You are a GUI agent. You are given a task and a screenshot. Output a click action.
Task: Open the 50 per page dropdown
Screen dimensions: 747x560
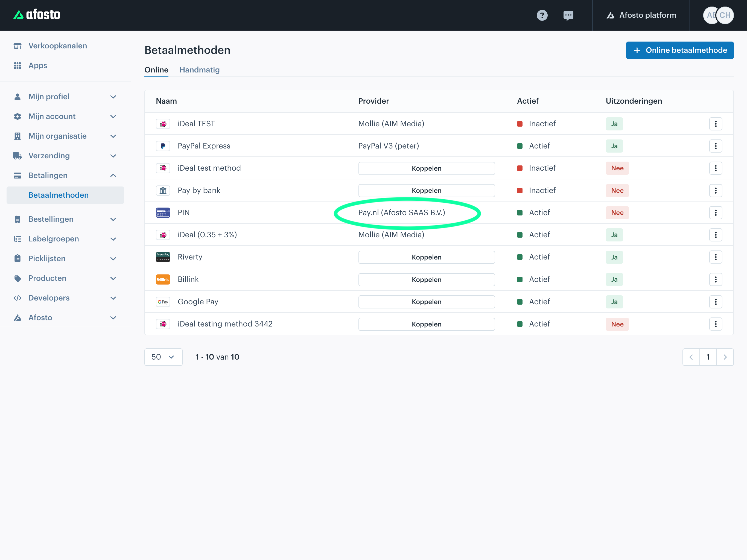coord(164,357)
